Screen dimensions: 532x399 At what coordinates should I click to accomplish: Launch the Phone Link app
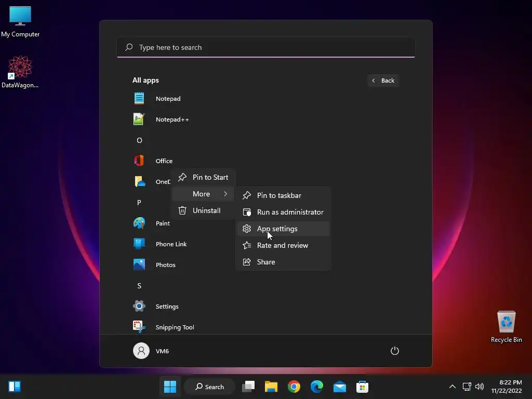(x=171, y=244)
